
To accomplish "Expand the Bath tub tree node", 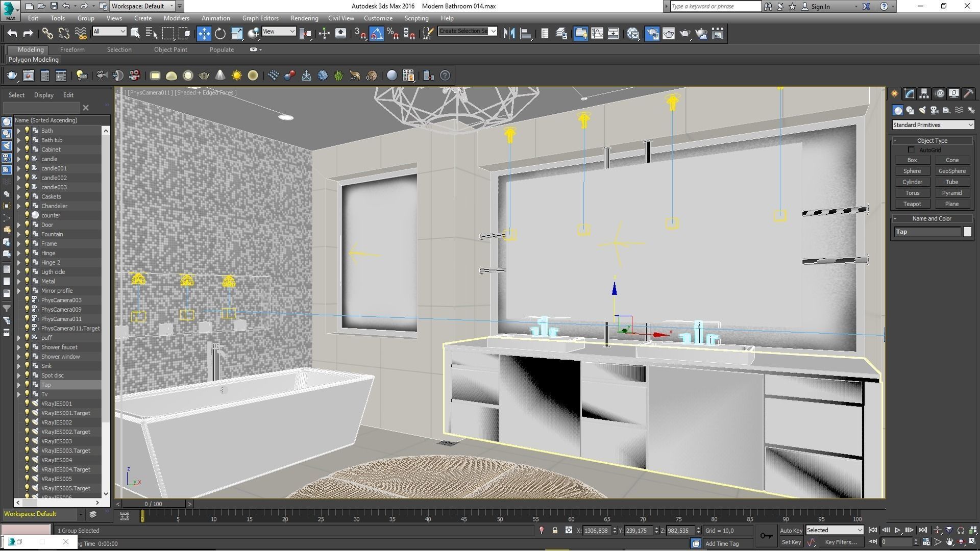I will click(x=19, y=140).
